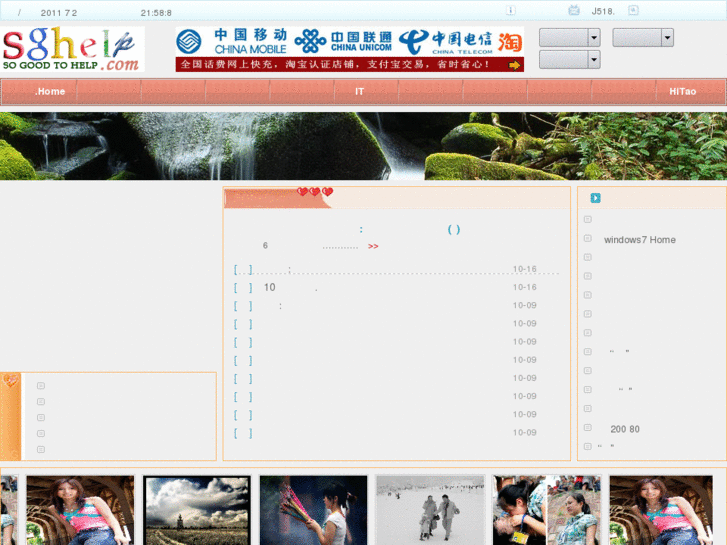Click the waterfall banner image
The image size is (727, 545).
pyautogui.click(x=364, y=146)
